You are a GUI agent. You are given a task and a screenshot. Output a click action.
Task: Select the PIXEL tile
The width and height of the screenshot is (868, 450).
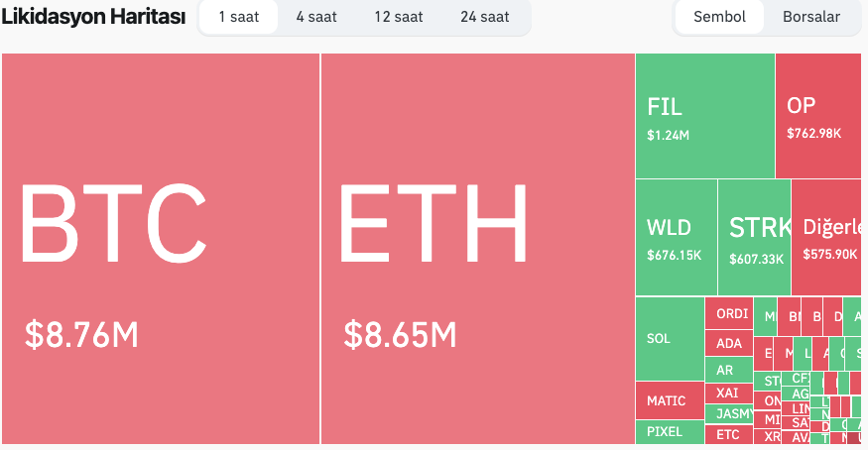tap(670, 432)
